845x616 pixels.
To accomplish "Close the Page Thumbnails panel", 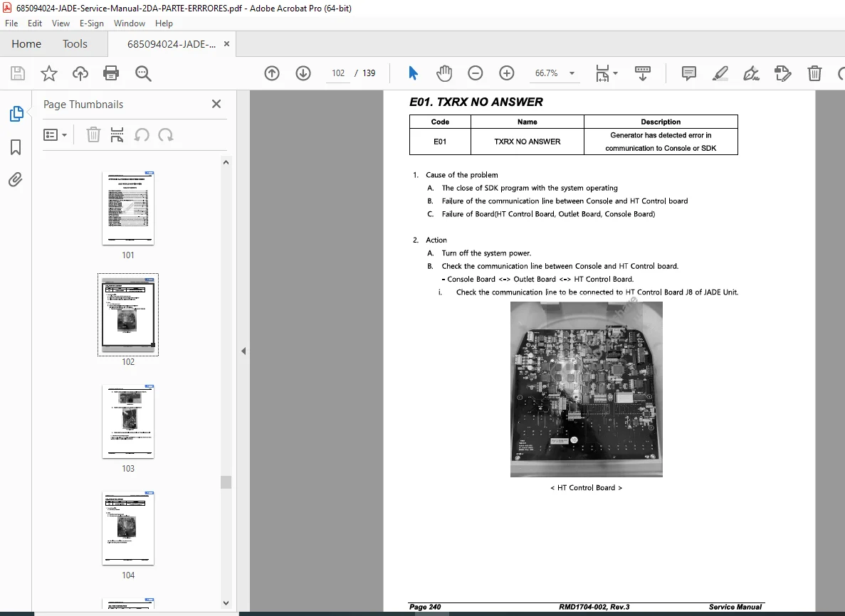I will pos(216,104).
